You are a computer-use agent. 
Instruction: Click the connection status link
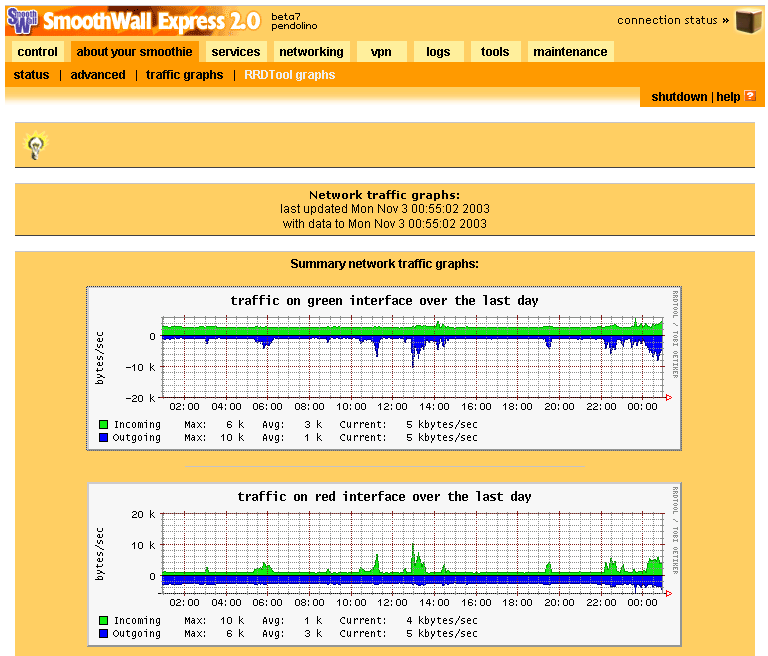(x=672, y=20)
